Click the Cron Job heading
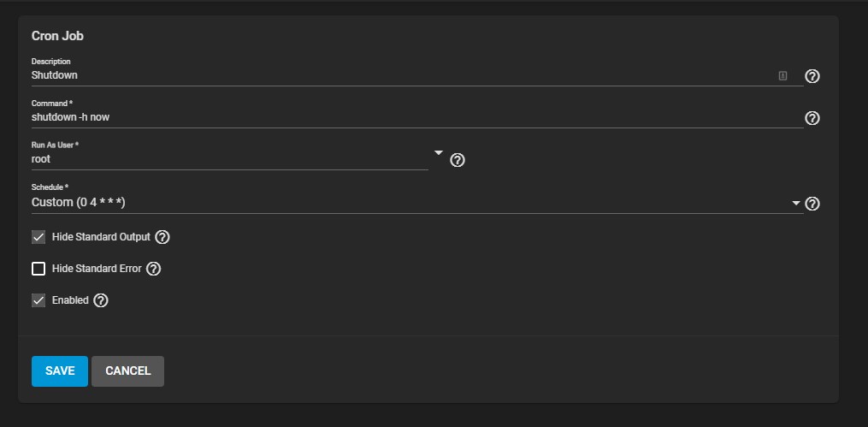 coord(57,36)
